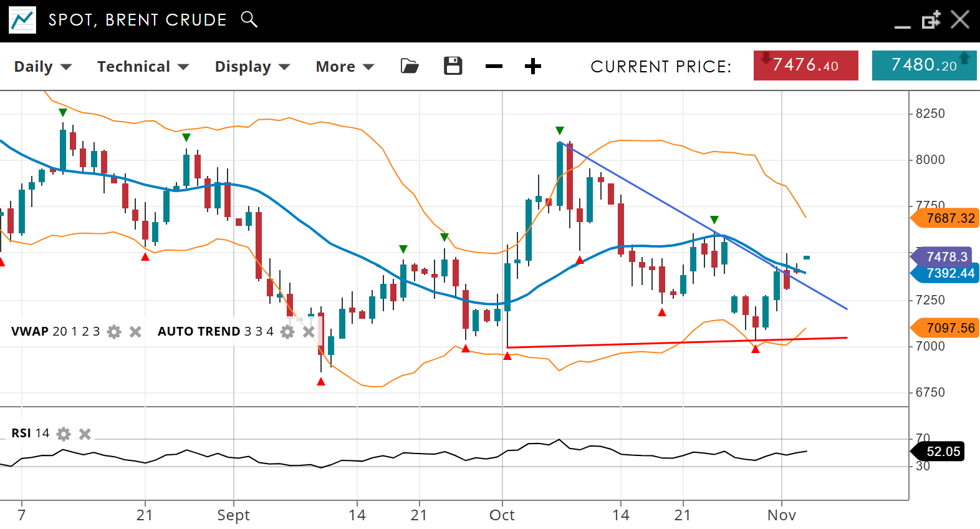Zoom out with the minus icon
Image resolution: width=980 pixels, height=529 pixels.
tap(494, 66)
